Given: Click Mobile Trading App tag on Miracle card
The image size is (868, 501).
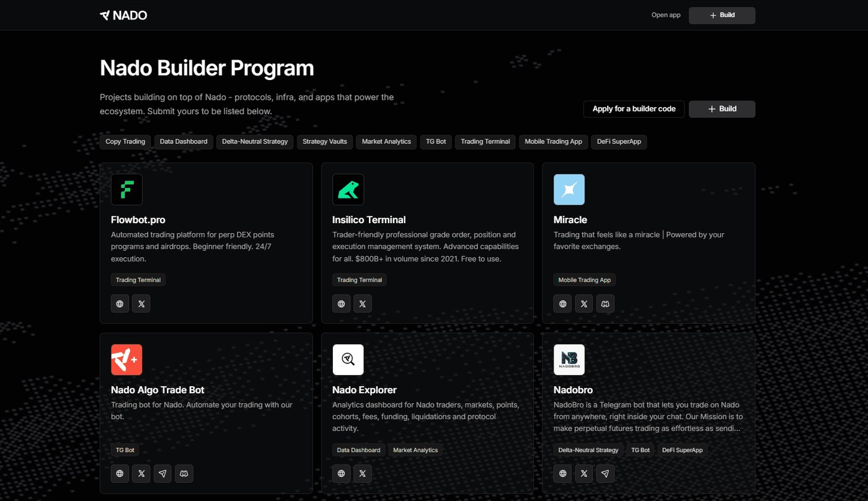Looking at the screenshot, I should [x=585, y=280].
